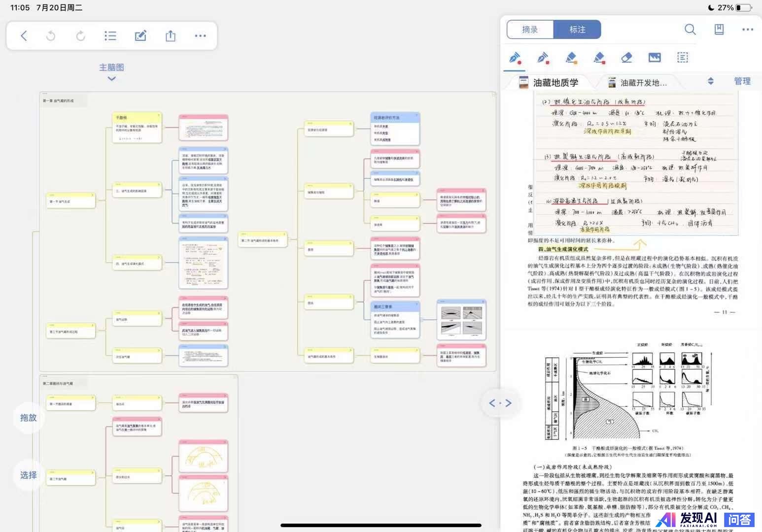Undo the last mind map action

pos(51,35)
